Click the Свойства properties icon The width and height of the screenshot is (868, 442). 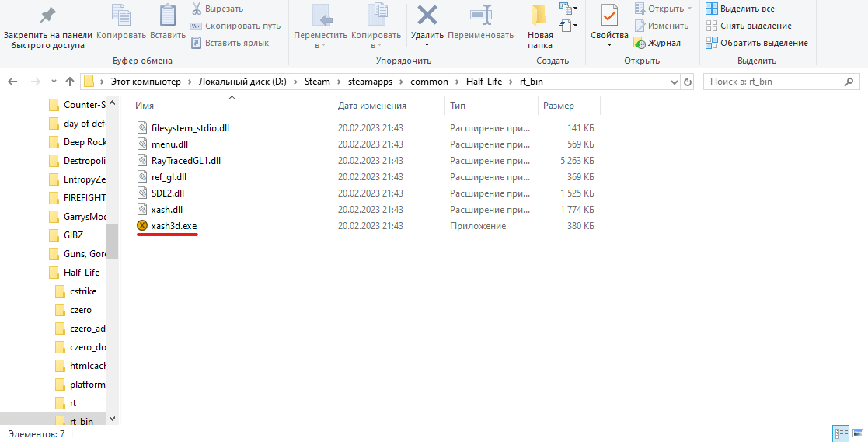[x=609, y=16]
